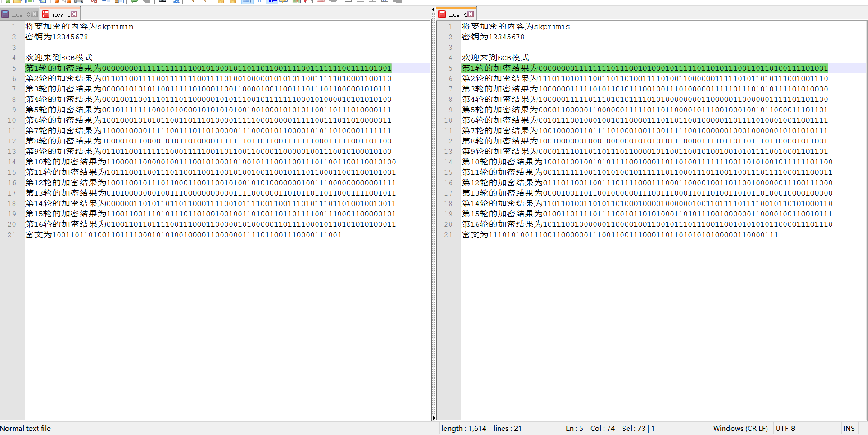Viewport: 868px width, 435px height.
Task: Toggle the INS insert mode indicator
Action: 849,429
